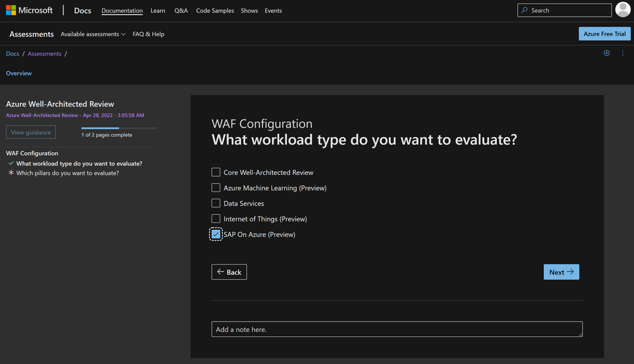This screenshot has height=364, width=634.
Task: Check the Data Services checkbox
Action: pyautogui.click(x=216, y=203)
